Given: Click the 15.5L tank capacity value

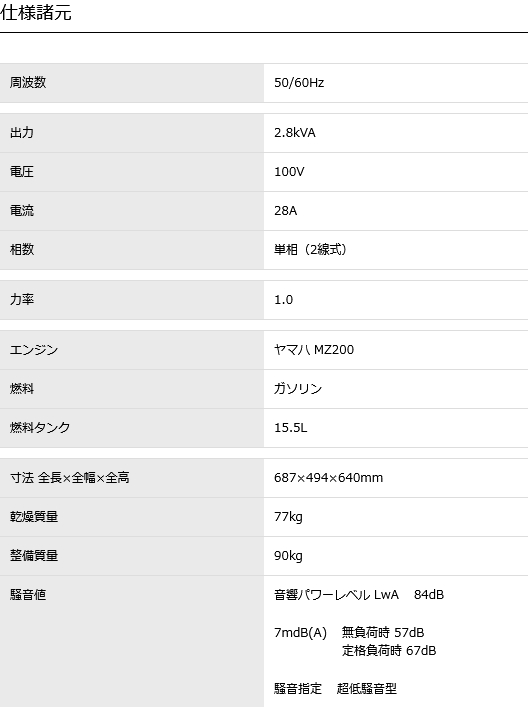Looking at the screenshot, I should click(290, 427).
